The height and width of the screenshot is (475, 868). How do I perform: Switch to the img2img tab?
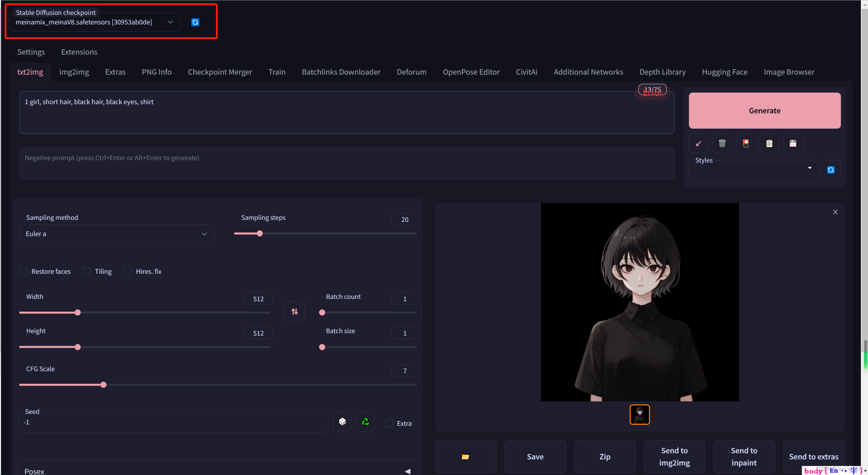click(74, 72)
